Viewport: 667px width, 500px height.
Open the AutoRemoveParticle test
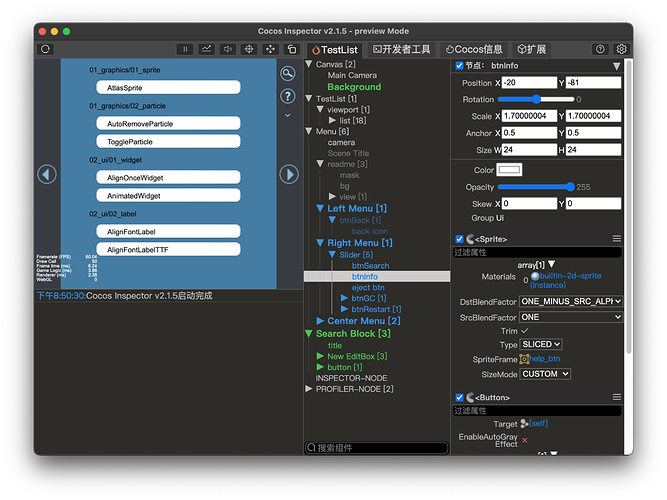168,124
